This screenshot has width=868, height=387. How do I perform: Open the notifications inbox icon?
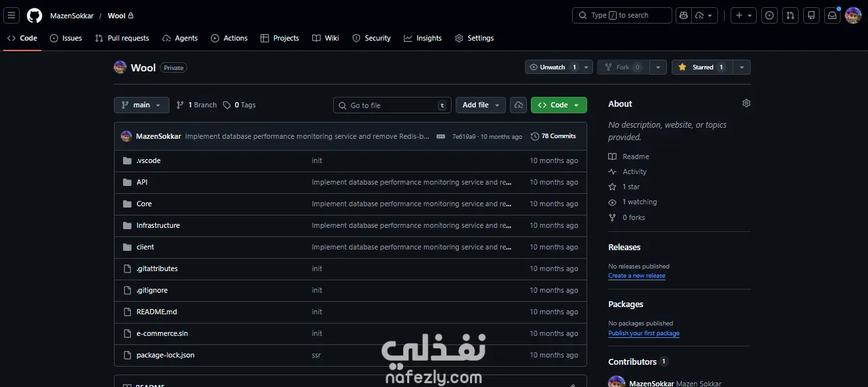[832, 16]
